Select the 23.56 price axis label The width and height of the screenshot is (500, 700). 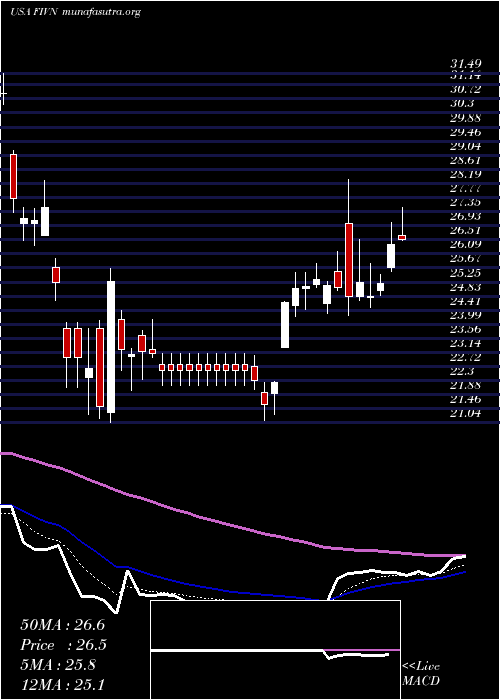pos(466,329)
